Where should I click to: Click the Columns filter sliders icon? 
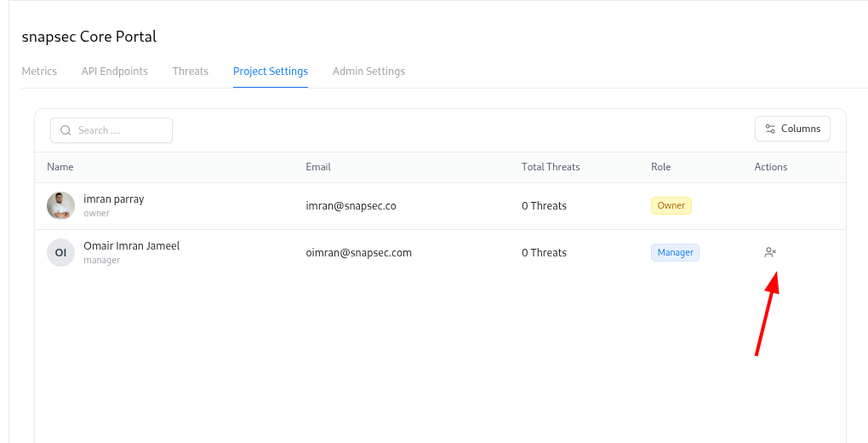tap(770, 129)
